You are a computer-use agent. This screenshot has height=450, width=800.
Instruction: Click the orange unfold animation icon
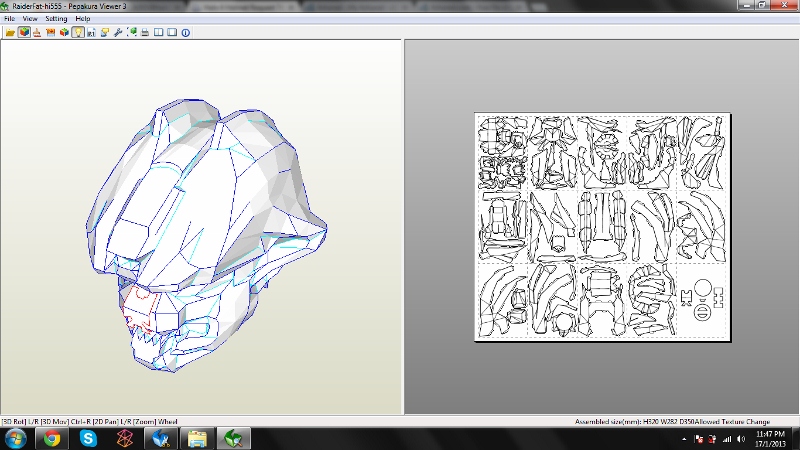tap(51, 33)
